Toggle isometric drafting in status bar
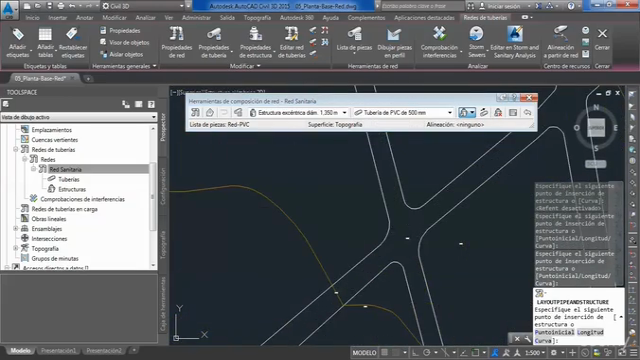640x360 pixels. (445, 352)
